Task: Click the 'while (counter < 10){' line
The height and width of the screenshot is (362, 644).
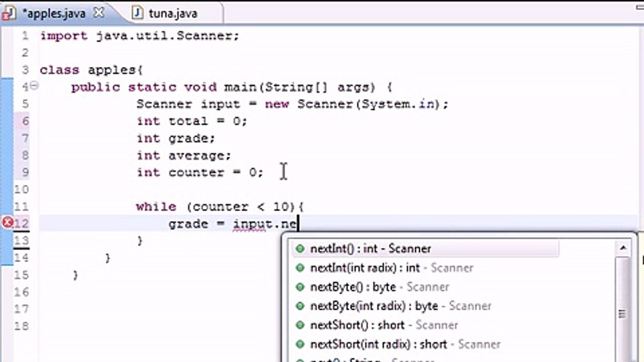Action: pos(220,207)
